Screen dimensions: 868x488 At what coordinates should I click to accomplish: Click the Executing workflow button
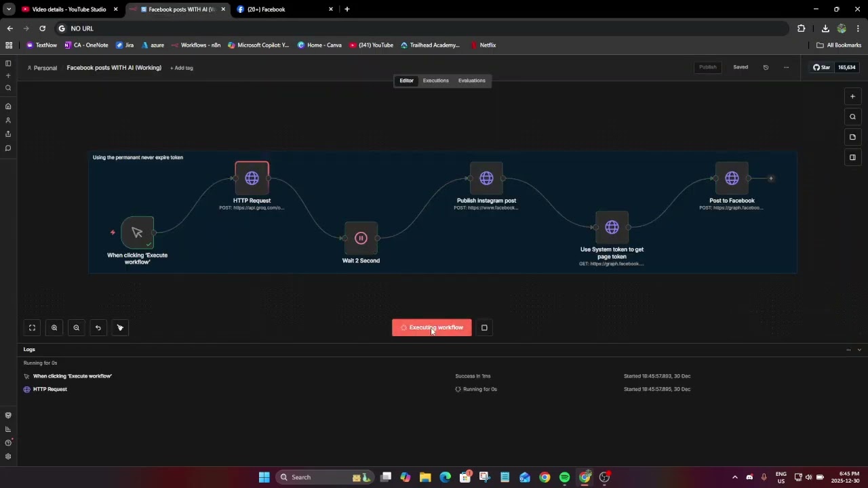[x=432, y=327]
